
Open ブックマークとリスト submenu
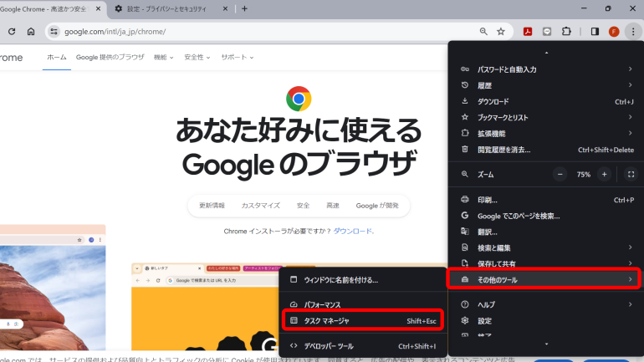pyautogui.click(x=546, y=117)
